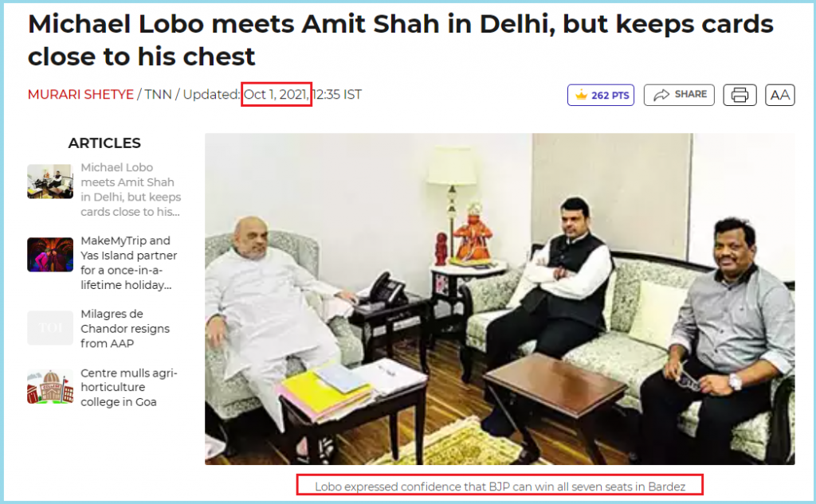Screen dimensions: 816x504
Task: Click the Oct 1, 2021 update date
Action: [x=276, y=94]
